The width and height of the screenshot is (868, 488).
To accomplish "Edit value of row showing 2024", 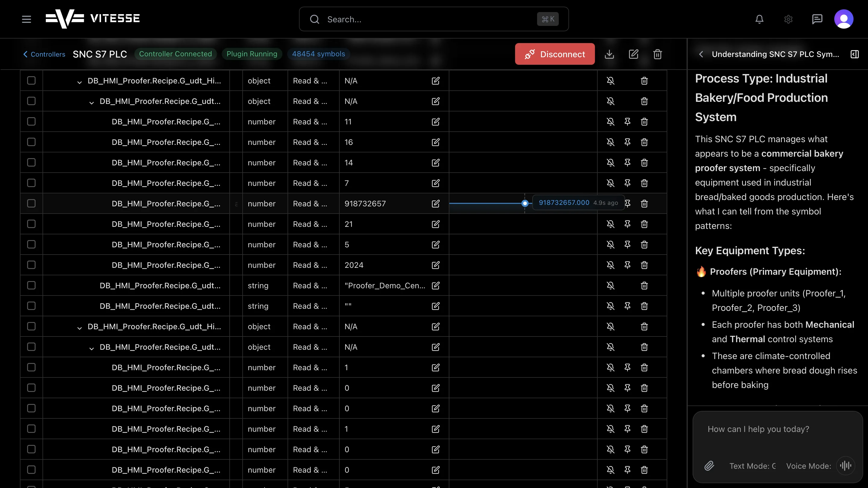I will click(435, 265).
